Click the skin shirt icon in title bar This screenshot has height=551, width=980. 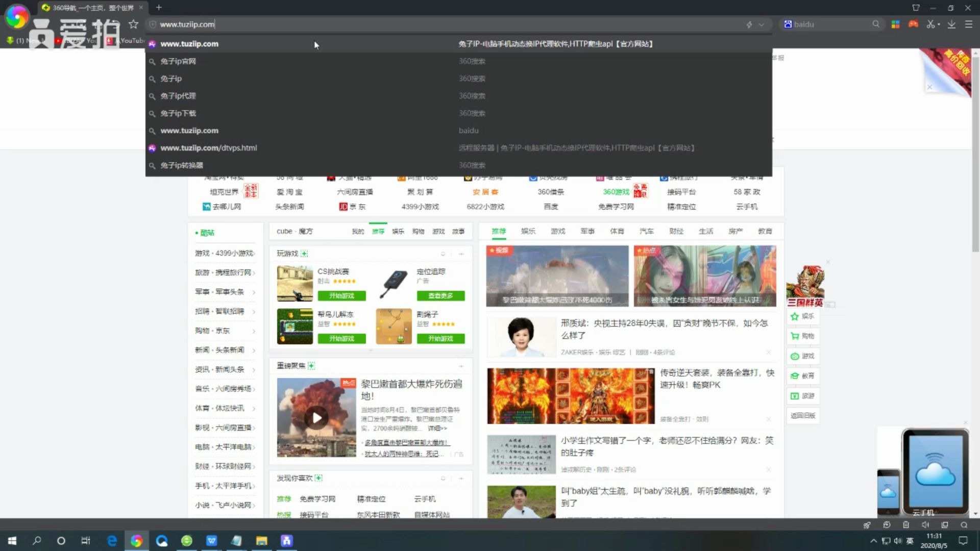tap(916, 8)
